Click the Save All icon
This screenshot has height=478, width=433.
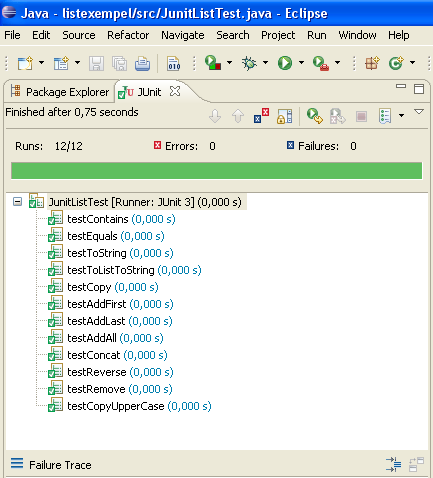(119, 63)
